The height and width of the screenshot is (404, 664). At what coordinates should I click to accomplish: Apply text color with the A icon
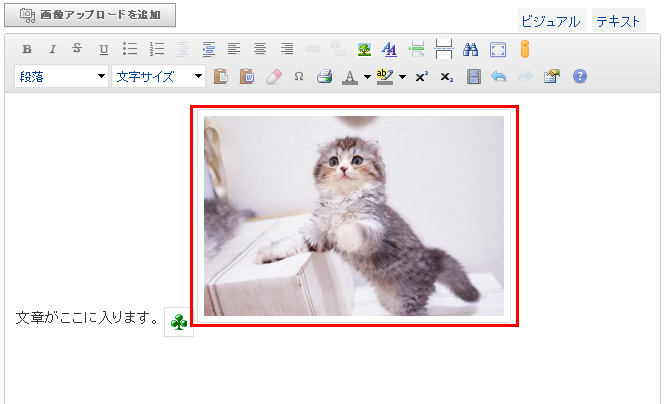coord(350,77)
